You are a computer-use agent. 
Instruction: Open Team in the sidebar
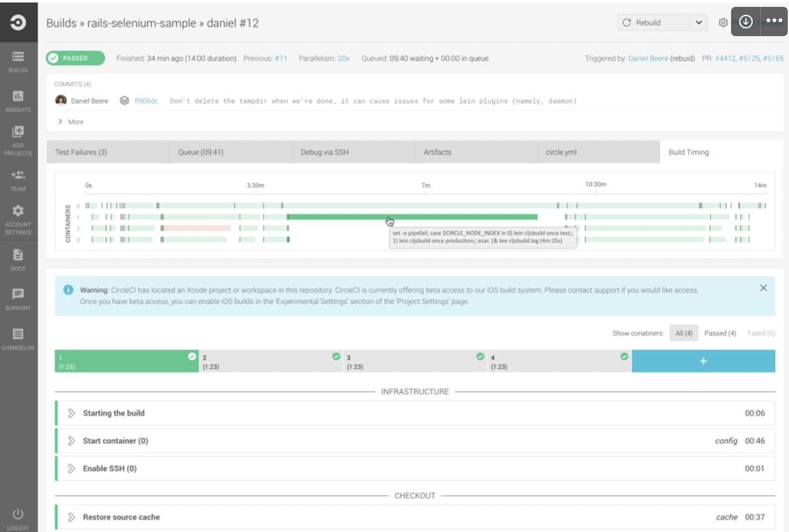(18, 181)
